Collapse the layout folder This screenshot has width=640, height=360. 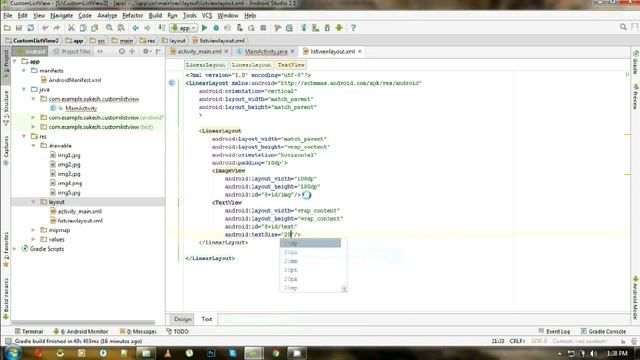click(x=33, y=202)
